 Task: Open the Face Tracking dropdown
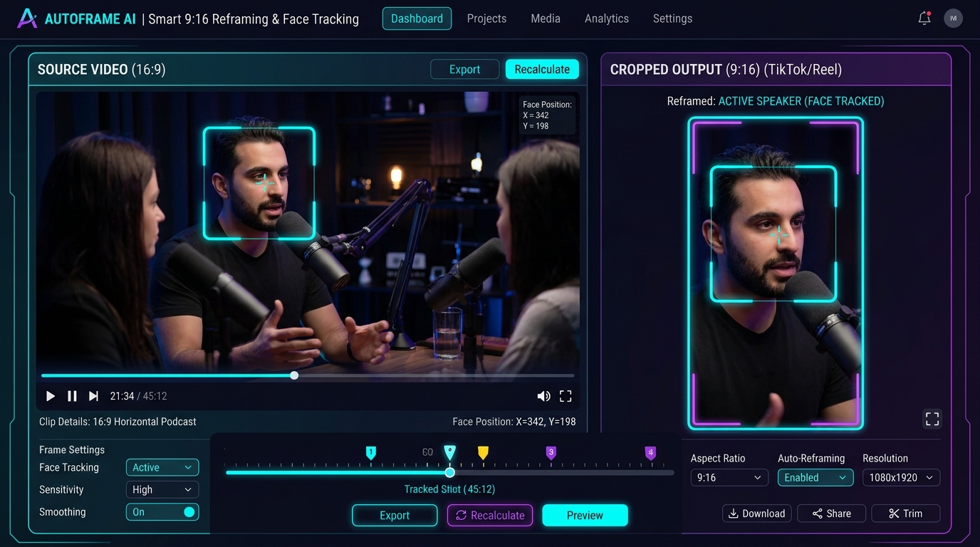(162, 467)
